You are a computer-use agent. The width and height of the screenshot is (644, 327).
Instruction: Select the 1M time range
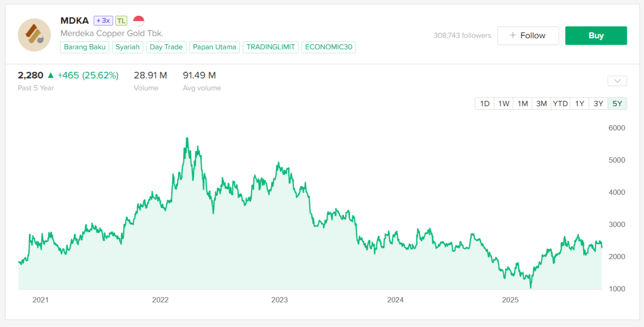[x=523, y=104]
